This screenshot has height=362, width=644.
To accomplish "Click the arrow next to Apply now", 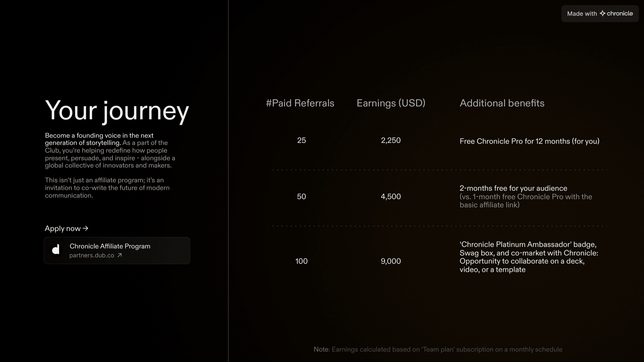I will coord(86,228).
